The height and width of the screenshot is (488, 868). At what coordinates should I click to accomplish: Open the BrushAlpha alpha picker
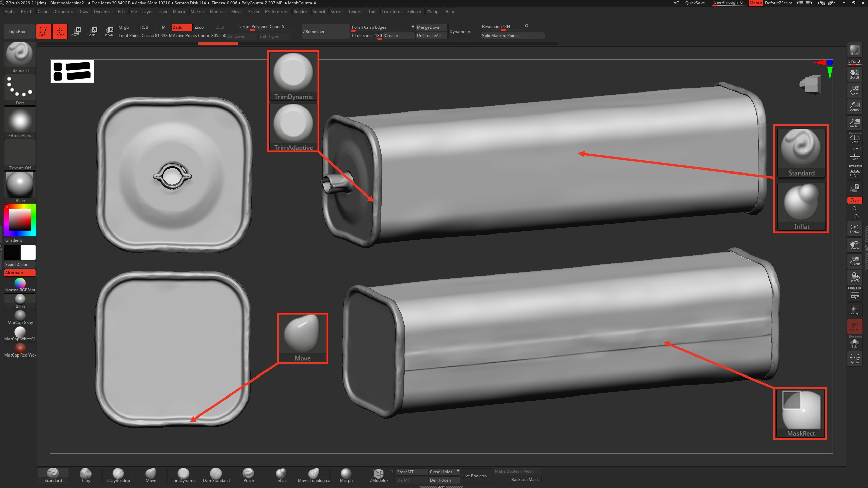coord(20,122)
